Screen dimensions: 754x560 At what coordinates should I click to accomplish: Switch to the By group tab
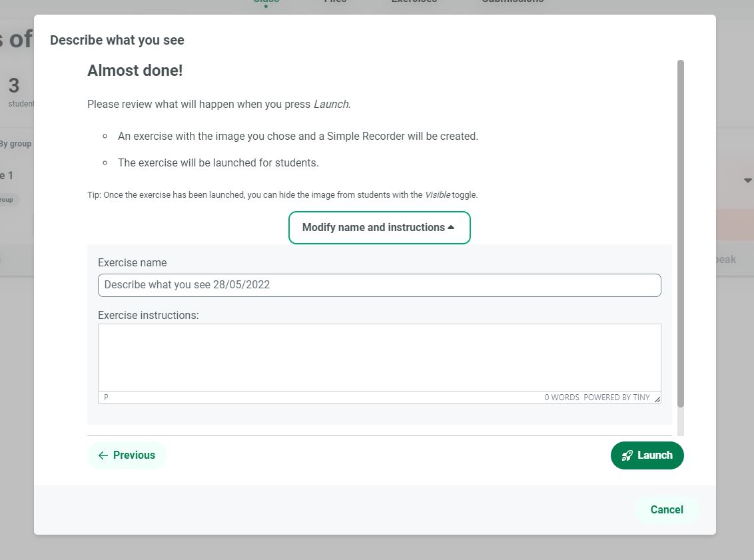pyautogui.click(x=15, y=144)
